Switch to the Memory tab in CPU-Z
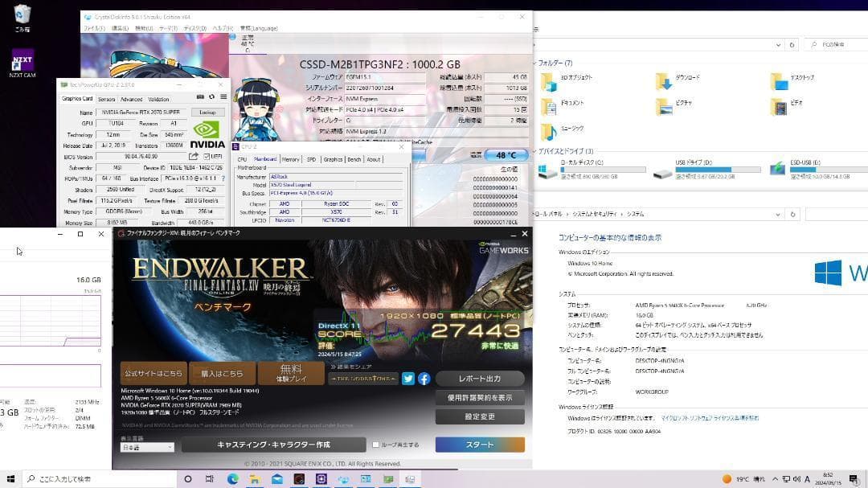Image resolution: width=868 pixels, height=488 pixels. 291,159
